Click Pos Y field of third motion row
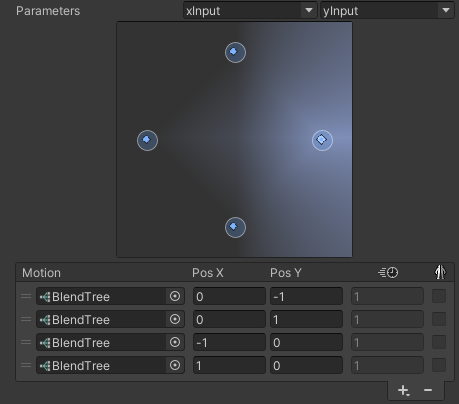 click(x=306, y=342)
